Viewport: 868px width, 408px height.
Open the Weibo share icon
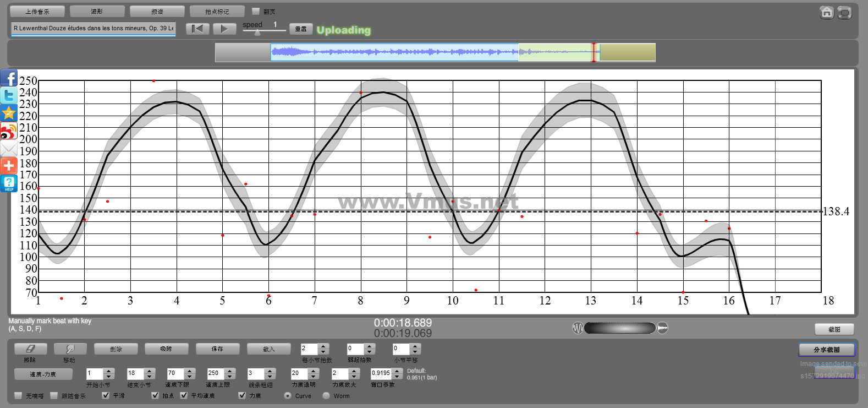coord(9,132)
